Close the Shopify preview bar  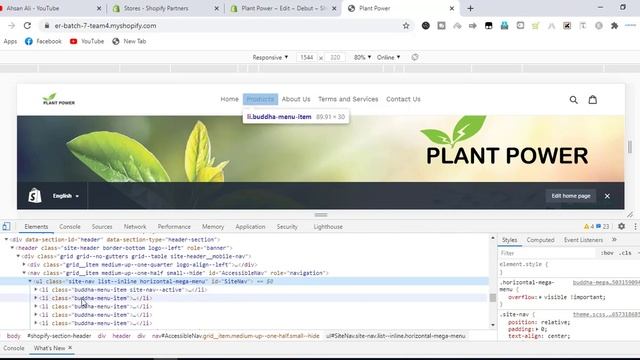point(607,196)
